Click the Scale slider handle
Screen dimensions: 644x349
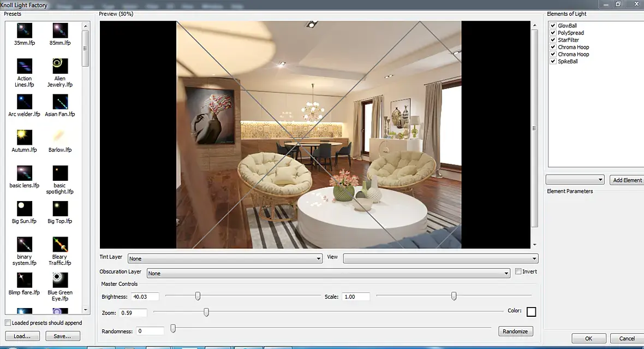(454, 296)
